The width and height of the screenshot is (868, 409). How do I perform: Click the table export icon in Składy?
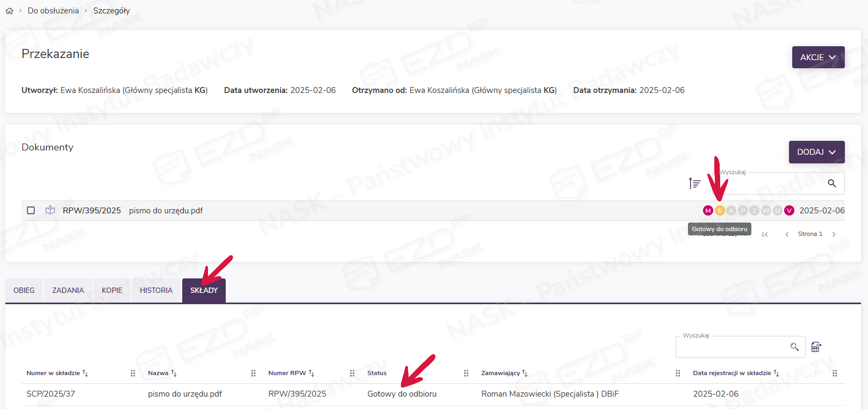(816, 347)
